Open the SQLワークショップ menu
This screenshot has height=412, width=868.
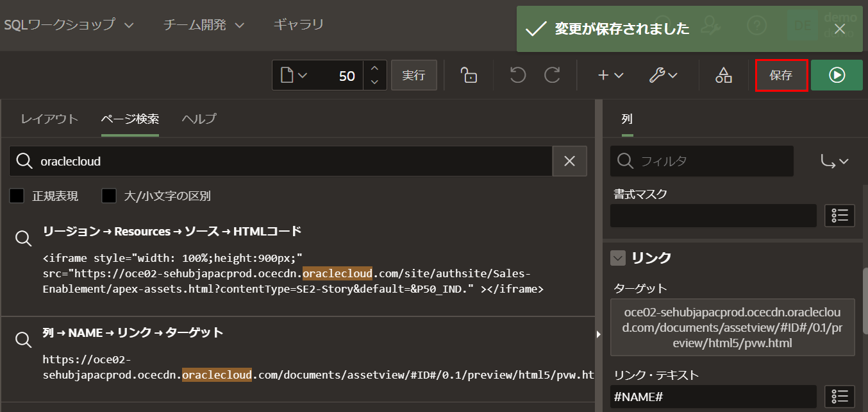(69, 25)
